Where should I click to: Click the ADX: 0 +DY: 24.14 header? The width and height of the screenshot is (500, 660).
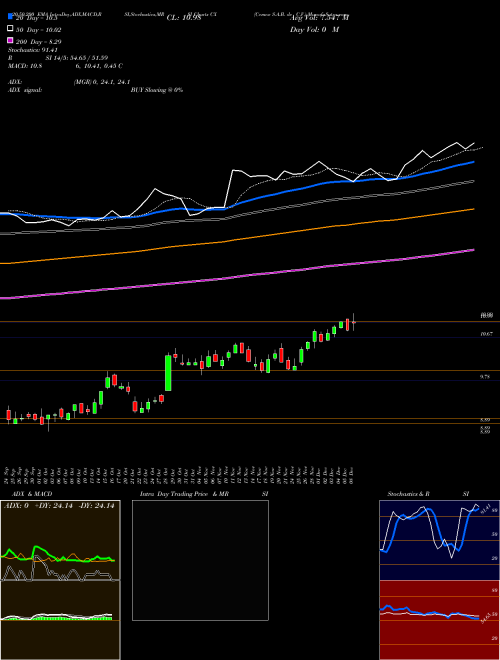tap(59, 506)
